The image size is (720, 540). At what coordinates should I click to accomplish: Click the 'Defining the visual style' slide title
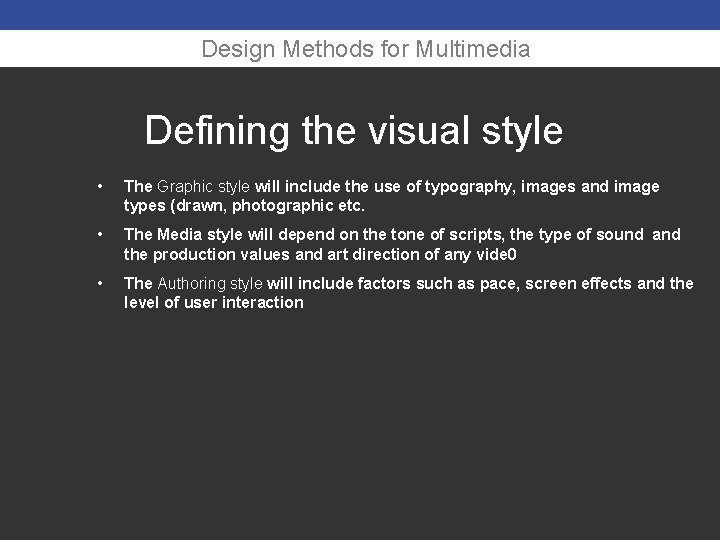[x=354, y=130]
